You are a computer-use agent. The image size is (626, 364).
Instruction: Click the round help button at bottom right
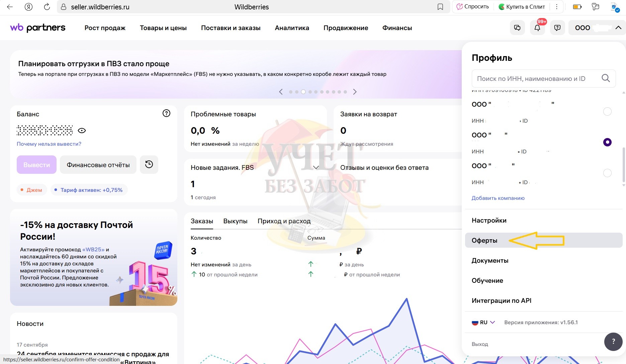click(x=613, y=341)
